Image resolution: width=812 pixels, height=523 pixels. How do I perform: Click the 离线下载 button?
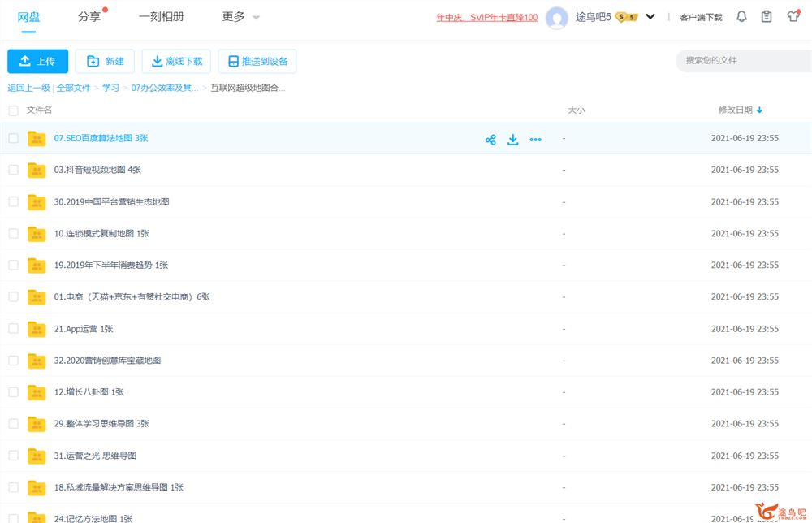[x=176, y=62]
